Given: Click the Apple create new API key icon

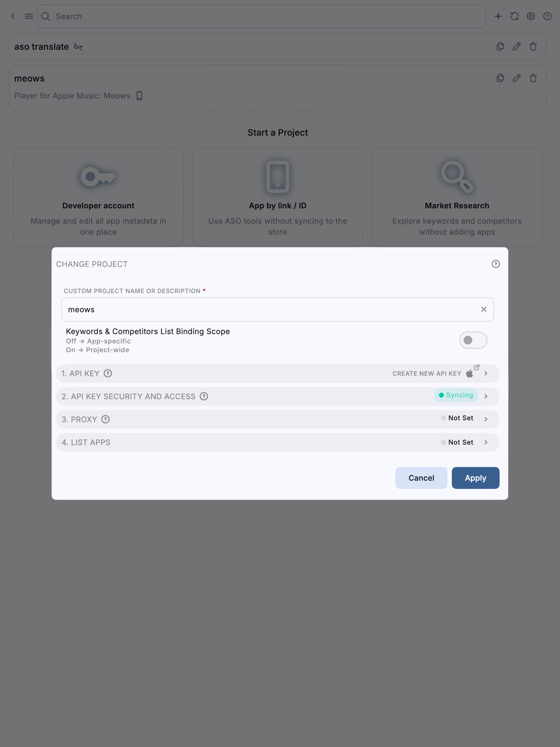Looking at the screenshot, I should tap(470, 373).
